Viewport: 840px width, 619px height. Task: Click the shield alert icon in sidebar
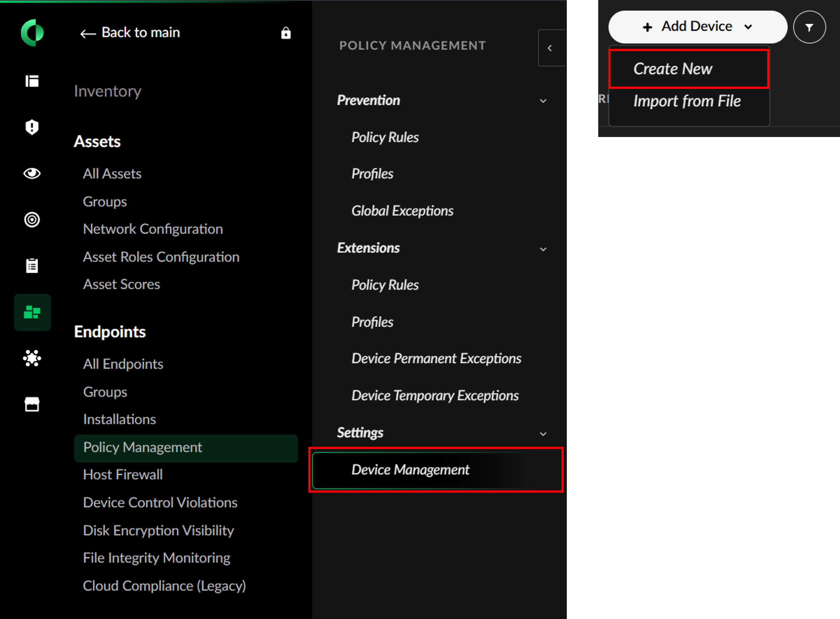click(x=32, y=127)
